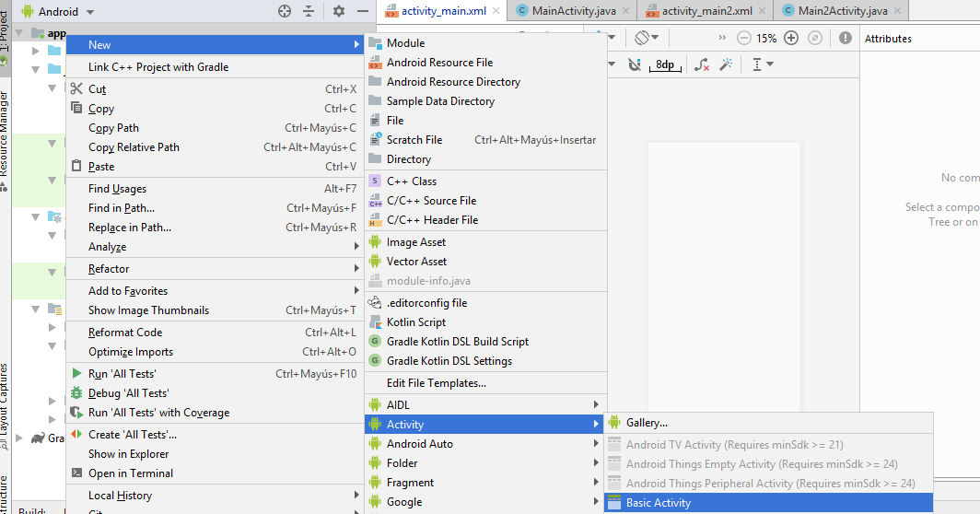980x514 pixels.
Task: Expand the Analyze submenu
Action: [215, 247]
